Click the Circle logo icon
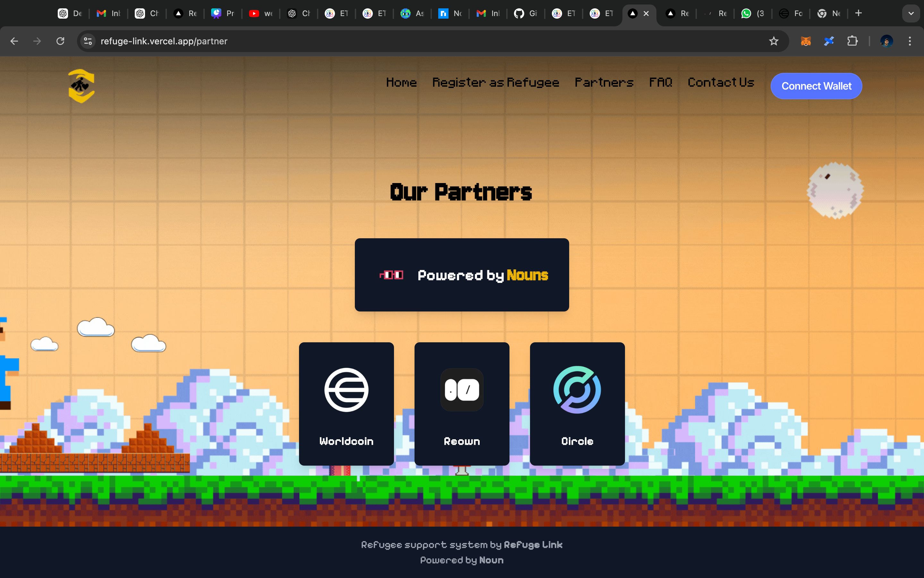924x578 pixels. (577, 390)
